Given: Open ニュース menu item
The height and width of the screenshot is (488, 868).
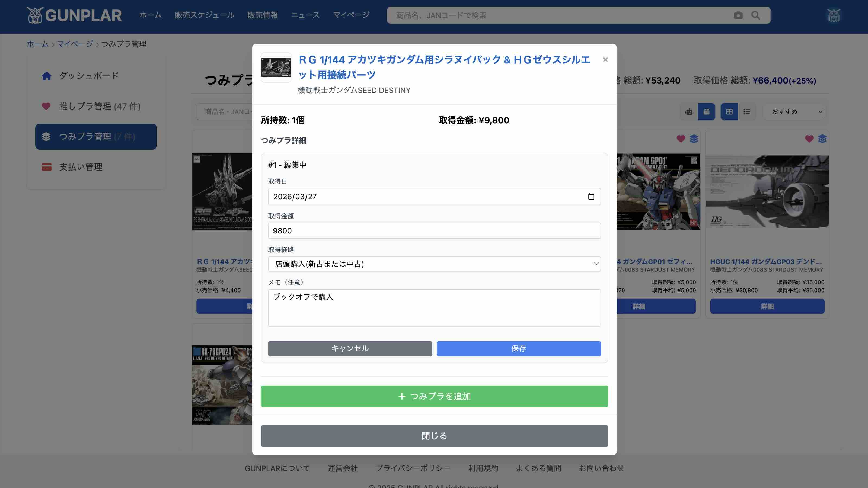Looking at the screenshot, I should 305,15.
